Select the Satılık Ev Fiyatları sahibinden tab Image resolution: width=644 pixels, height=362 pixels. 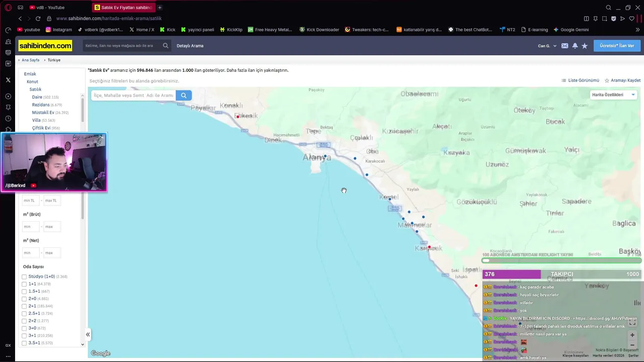pos(123,8)
